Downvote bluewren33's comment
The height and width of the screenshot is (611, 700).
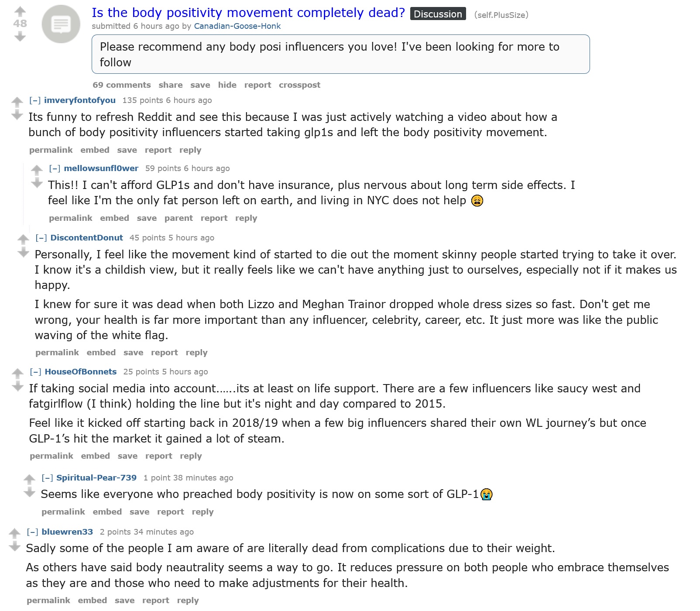point(14,546)
